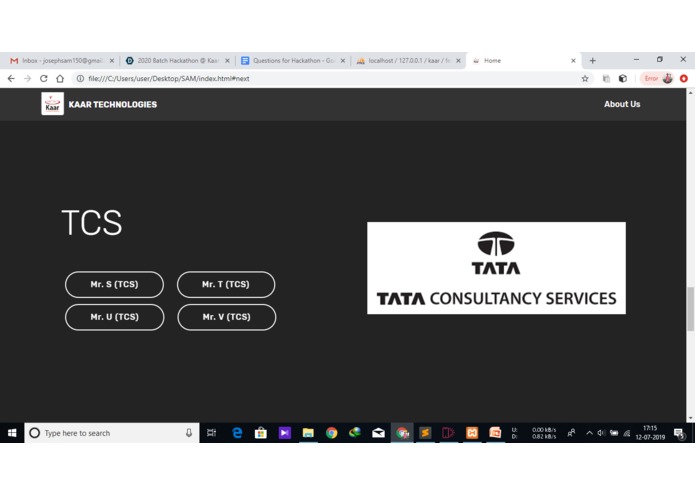Image resolution: width=695 pixels, height=494 pixels.
Task: Click the Windows taskbar search box
Action: [112, 433]
